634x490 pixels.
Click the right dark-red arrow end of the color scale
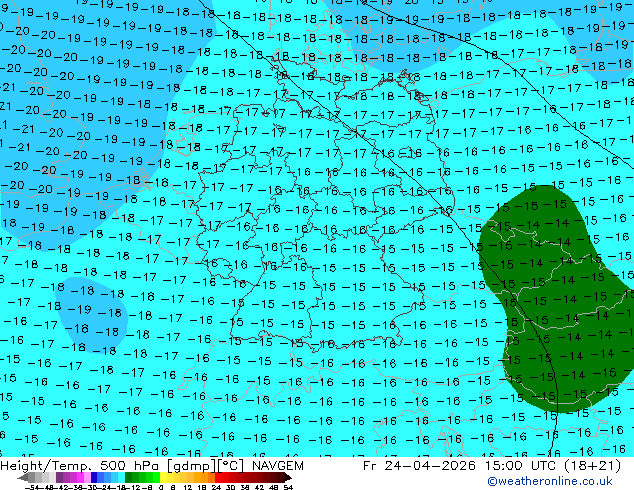click(x=288, y=478)
